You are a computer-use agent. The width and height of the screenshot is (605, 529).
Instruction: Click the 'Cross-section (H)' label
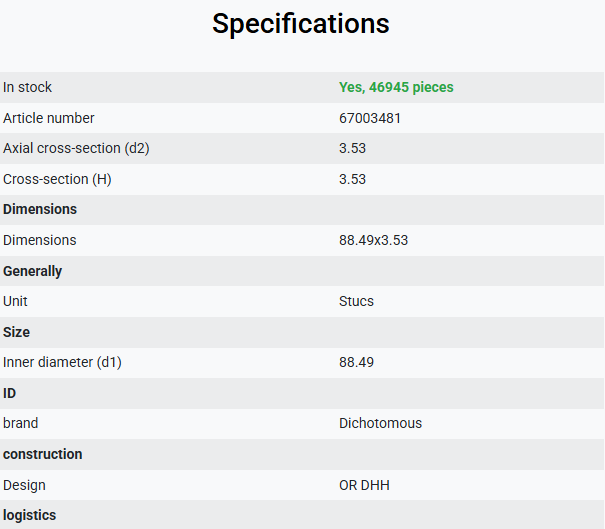pyautogui.click(x=57, y=179)
